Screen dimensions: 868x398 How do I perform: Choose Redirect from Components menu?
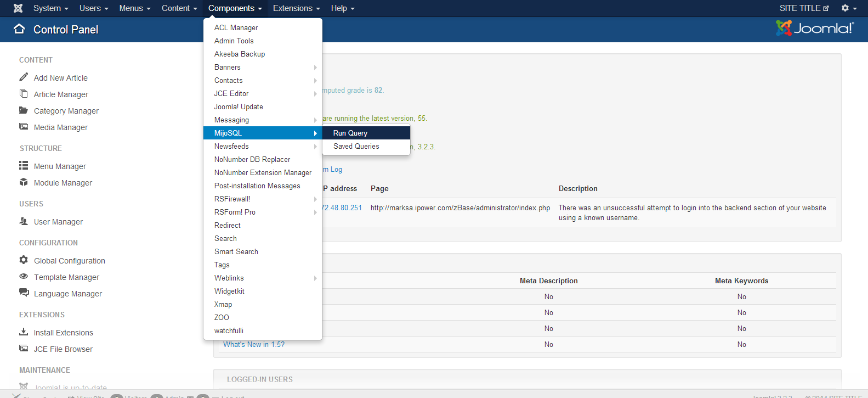(263, 225)
